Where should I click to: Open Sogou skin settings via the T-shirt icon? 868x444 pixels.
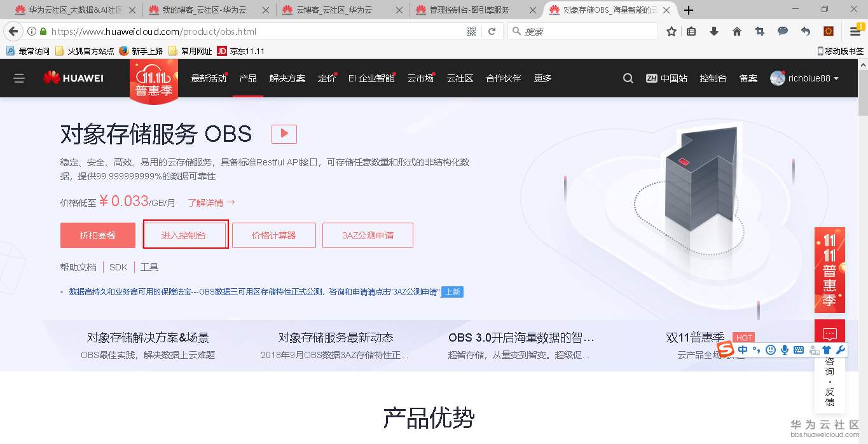point(827,349)
